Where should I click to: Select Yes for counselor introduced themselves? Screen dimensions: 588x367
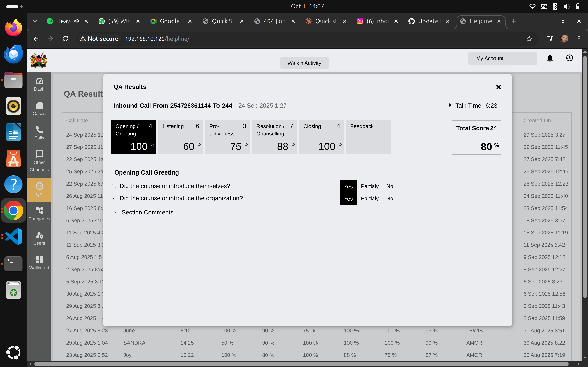point(348,186)
